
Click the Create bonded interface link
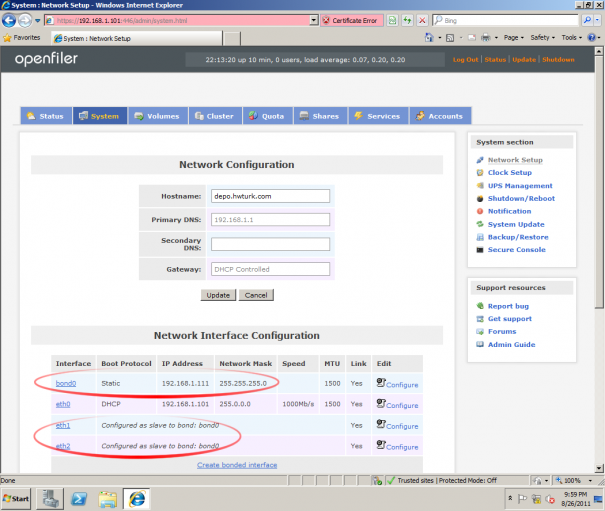pos(237,465)
